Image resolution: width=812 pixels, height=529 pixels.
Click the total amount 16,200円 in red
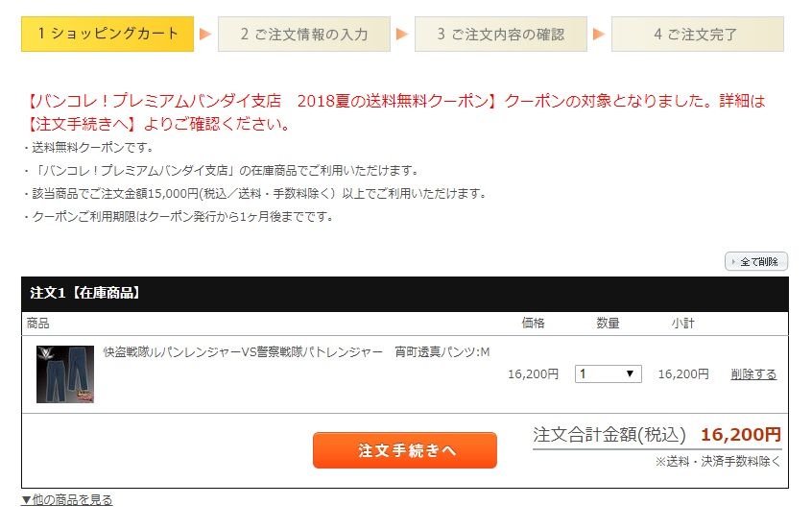pos(741,434)
